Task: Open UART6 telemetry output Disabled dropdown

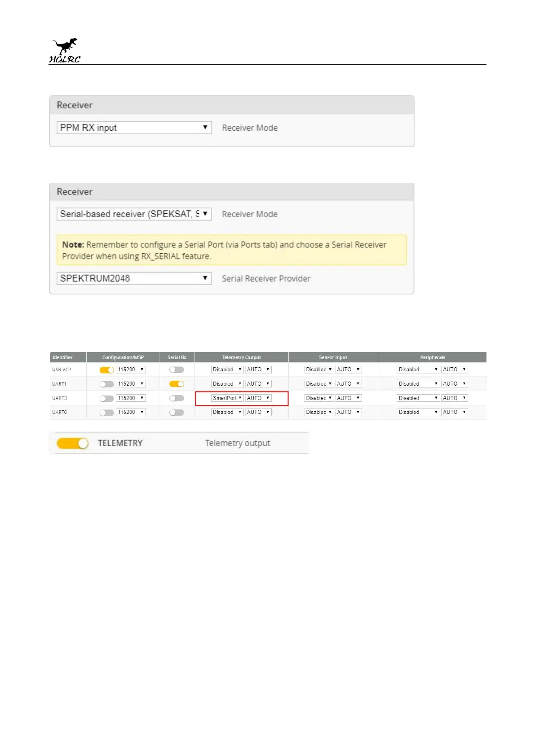Action: [x=227, y=412]
